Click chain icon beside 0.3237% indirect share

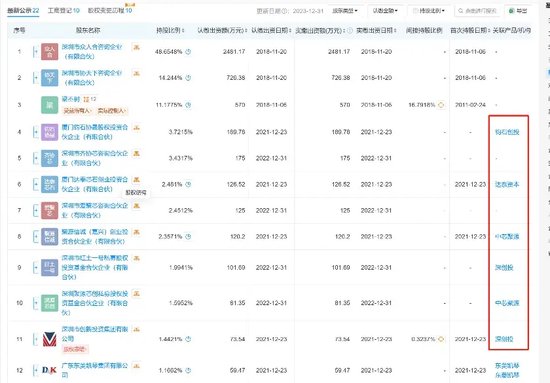click(441, 339)
